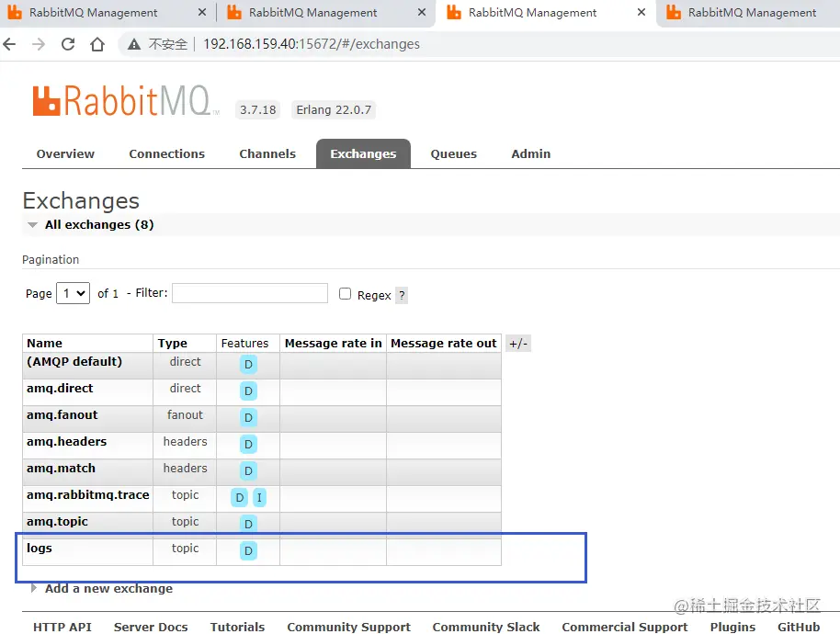Screen dimensions: 840x634
Task: Click the D durable badge for amq.direct
Action: tap(248, 391)
